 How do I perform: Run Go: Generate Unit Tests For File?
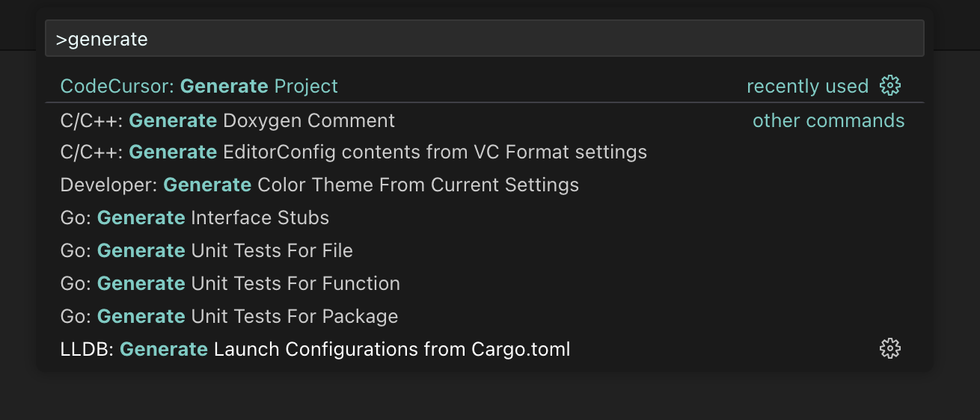(x=206, y=250)
